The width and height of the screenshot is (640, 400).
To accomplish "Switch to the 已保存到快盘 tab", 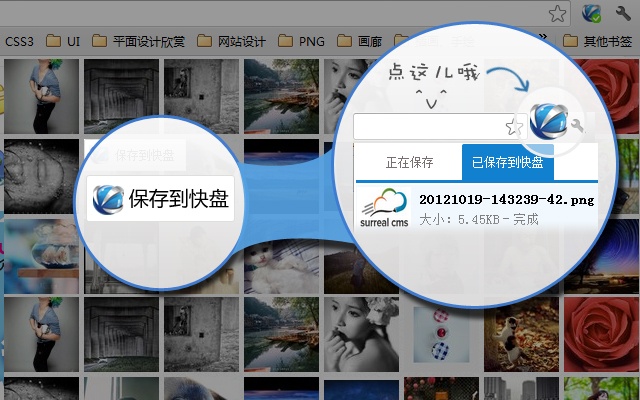I will click(508, 162).
